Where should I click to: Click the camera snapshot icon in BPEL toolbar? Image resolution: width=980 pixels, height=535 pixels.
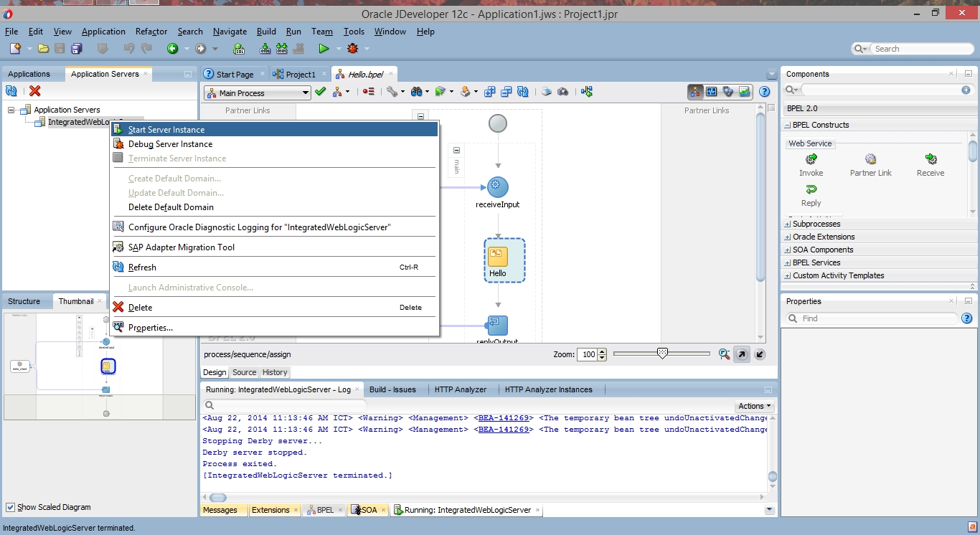[563, 92]
